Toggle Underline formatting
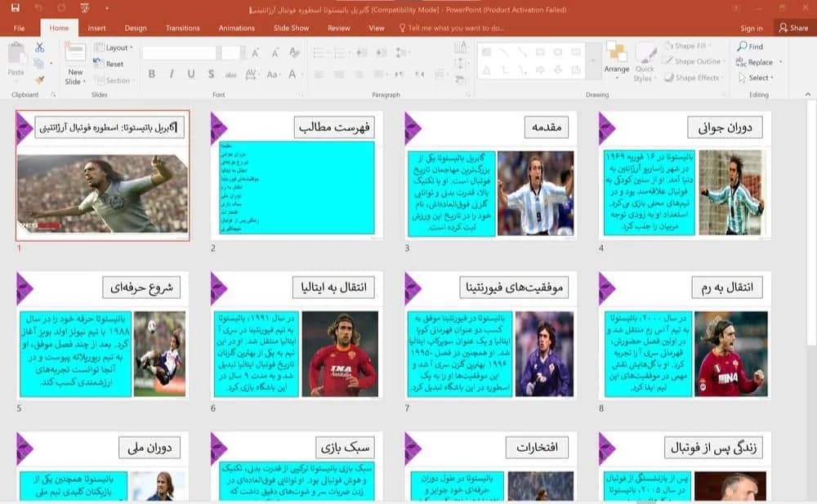The width and height of the screenshot is (817, 504). (191, 74)
